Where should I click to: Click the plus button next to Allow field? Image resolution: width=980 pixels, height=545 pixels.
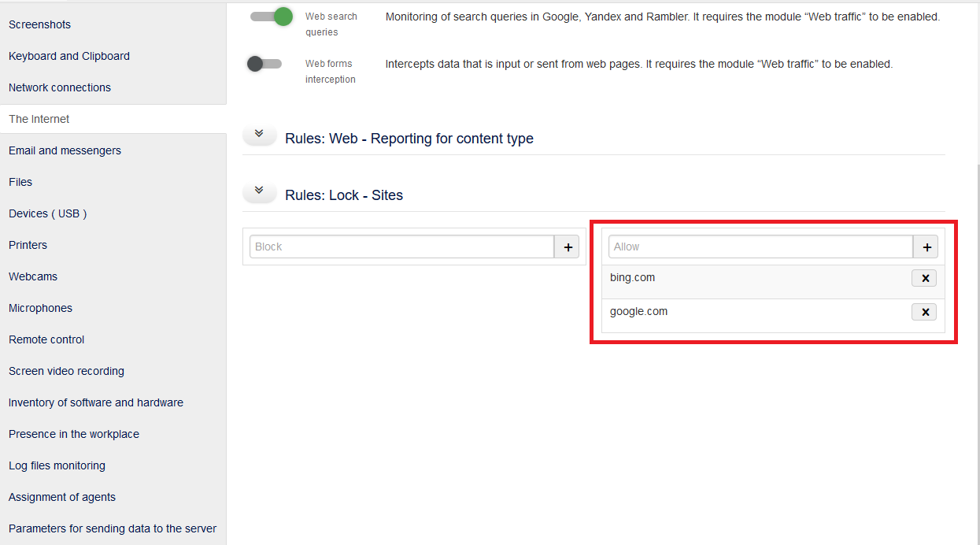[926, 247]
